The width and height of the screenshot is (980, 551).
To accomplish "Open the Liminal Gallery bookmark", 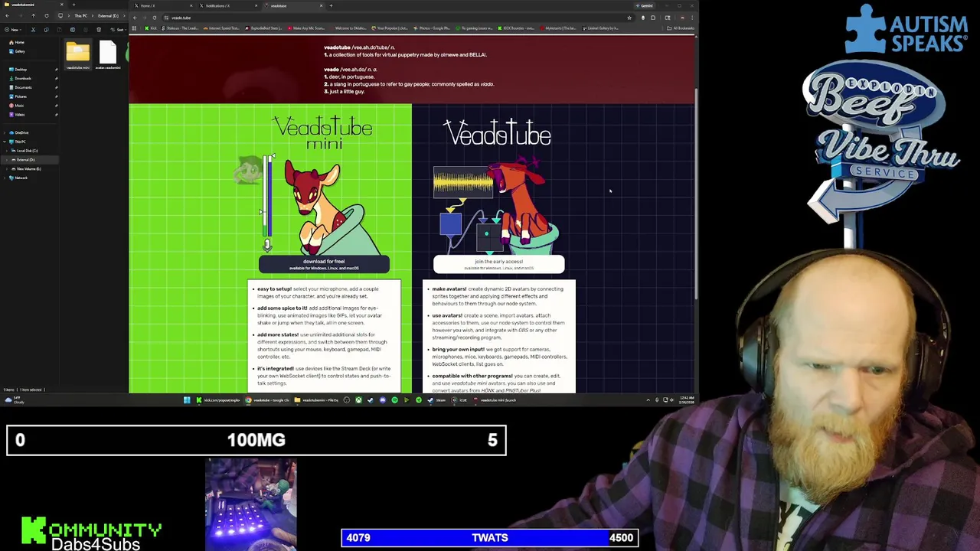I will pos(600,28).
